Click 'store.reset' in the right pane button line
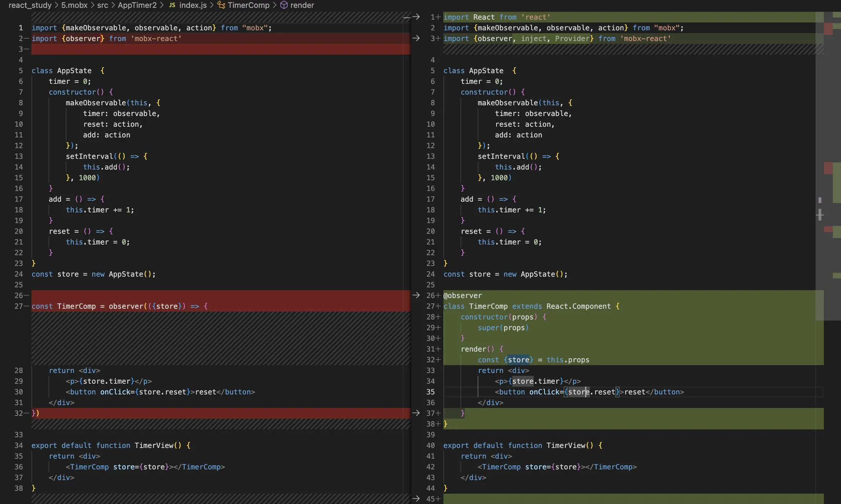 pos(592,392)
